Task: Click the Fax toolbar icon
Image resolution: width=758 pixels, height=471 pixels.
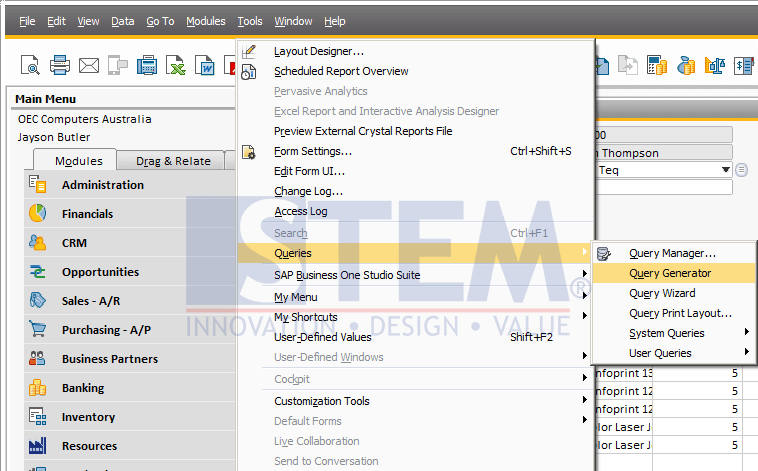Action: [x=146, y=65]
